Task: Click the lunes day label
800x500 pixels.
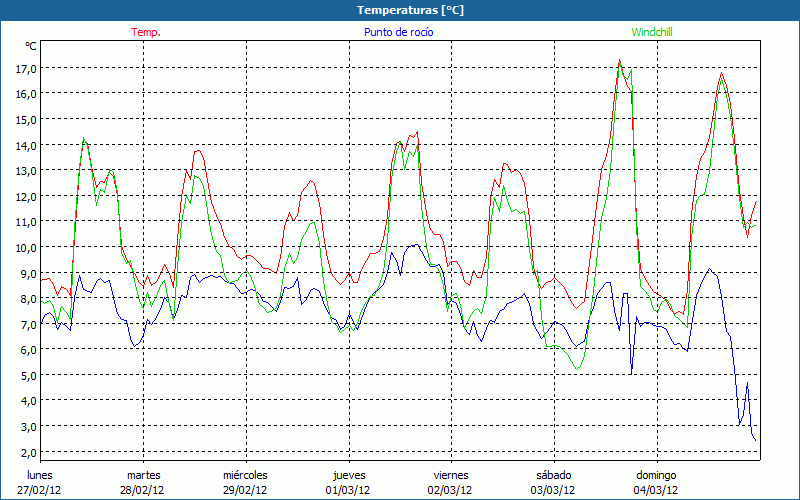Action: point(40,475)
